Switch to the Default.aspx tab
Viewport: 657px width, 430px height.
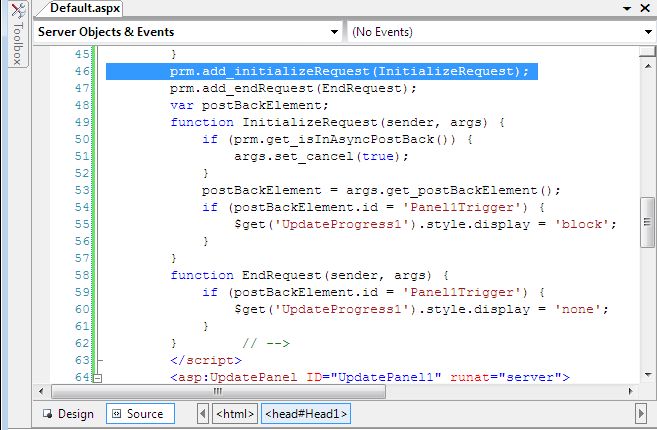coord(85,8)
